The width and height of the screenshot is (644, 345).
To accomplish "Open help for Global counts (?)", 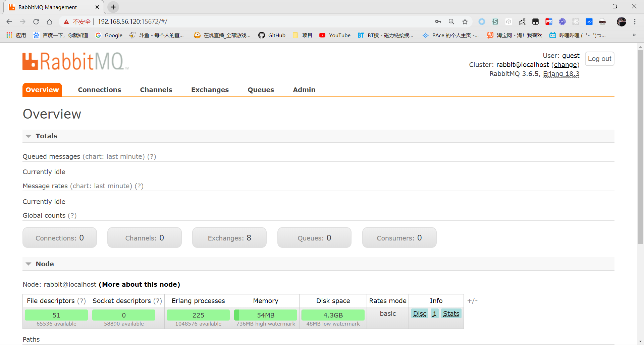I will [x=72, y=215].
